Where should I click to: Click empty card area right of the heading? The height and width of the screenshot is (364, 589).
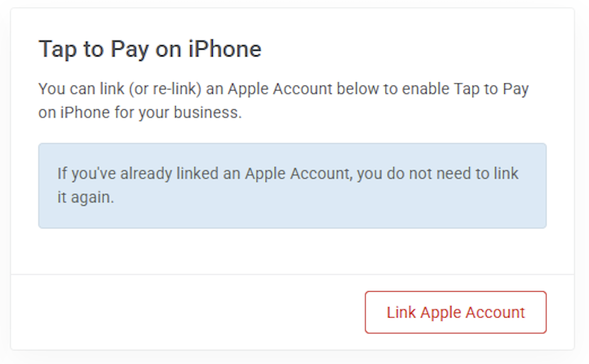click(414, 49)
